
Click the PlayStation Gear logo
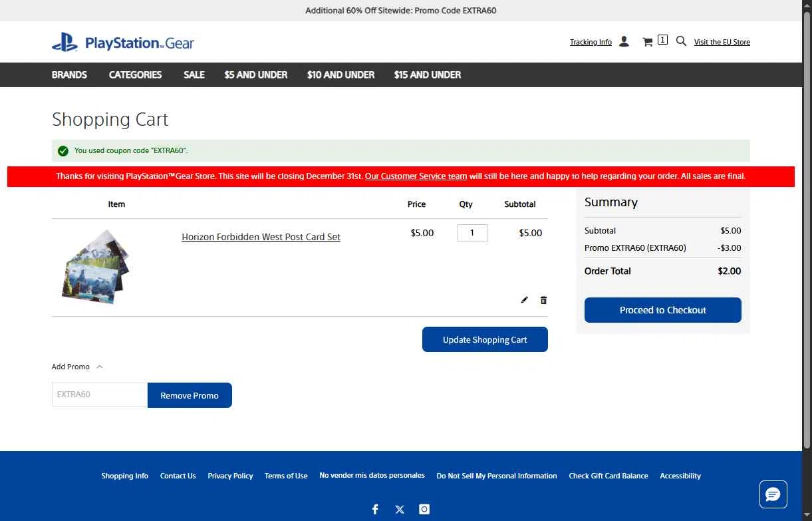123,43
